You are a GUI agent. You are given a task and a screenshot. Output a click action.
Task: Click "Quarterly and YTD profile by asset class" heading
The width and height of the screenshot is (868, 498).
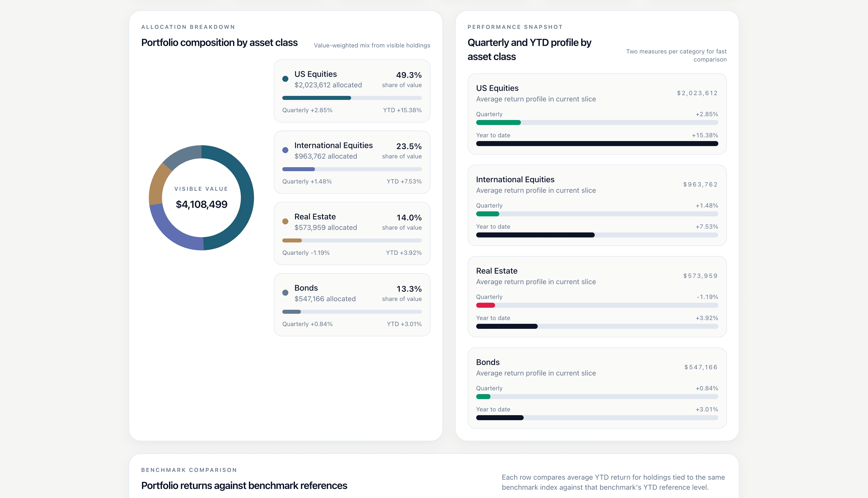click(x=529, y=50)
